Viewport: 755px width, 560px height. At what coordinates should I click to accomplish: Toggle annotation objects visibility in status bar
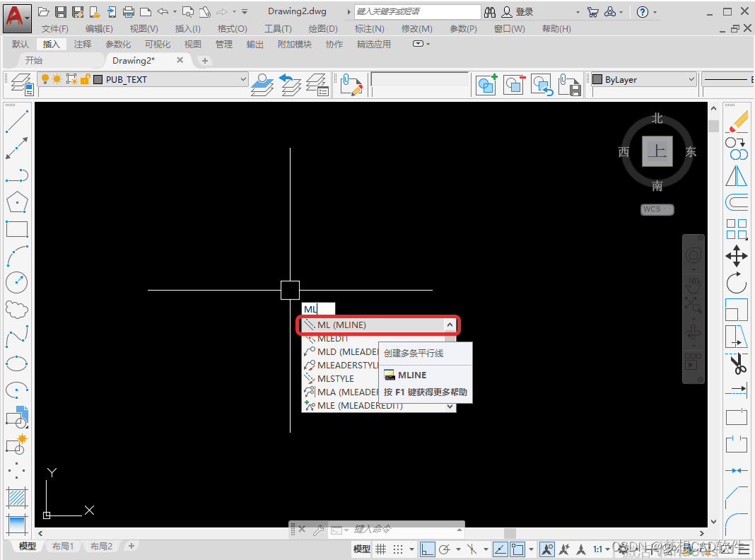pos(547,549)
